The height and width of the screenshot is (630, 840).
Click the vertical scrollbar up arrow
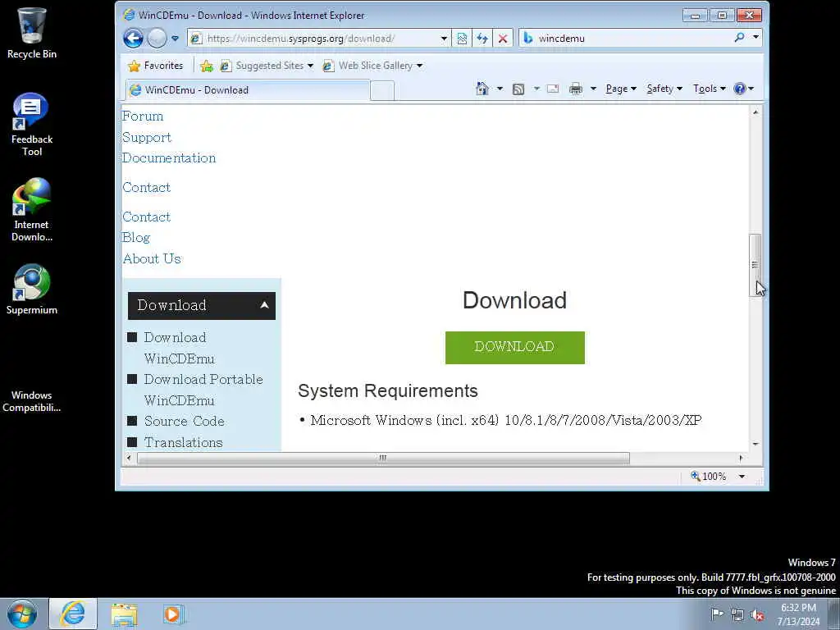pyautogui.click(x=756, y=112)
